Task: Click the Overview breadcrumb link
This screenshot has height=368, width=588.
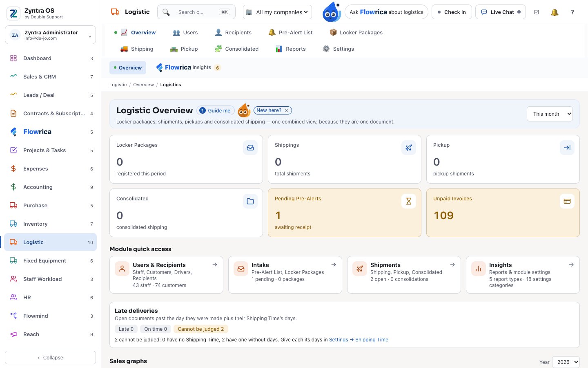Action: coord(143,85)
